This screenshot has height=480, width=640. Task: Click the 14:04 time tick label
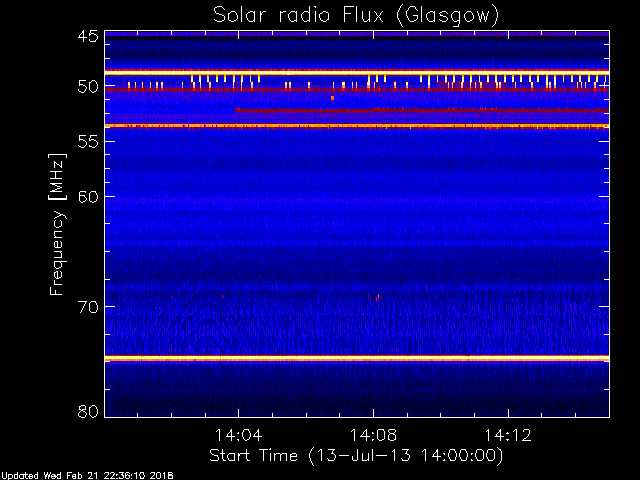(x=238, y=435)
